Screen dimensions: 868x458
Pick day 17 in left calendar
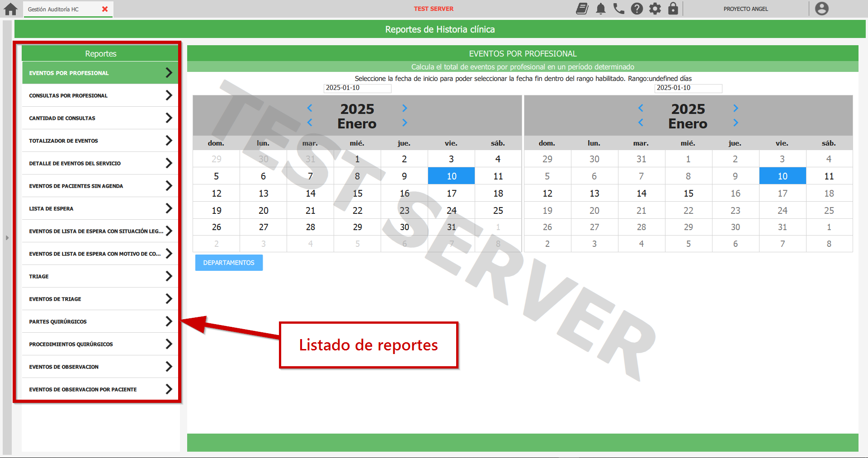point(451,194)
